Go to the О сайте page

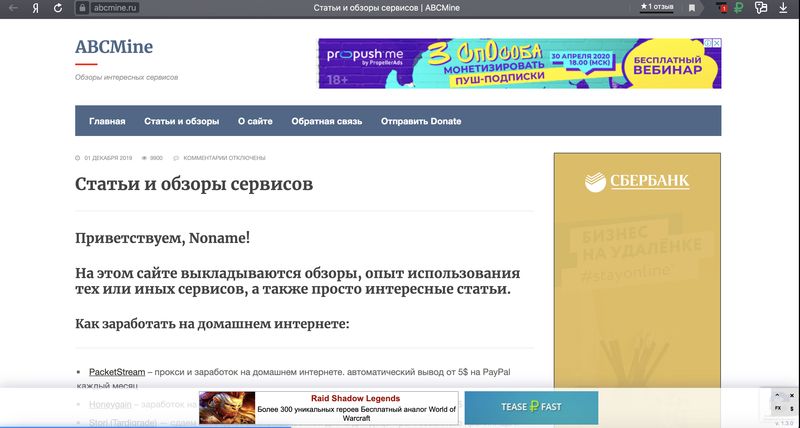click(x=255, y=121)
